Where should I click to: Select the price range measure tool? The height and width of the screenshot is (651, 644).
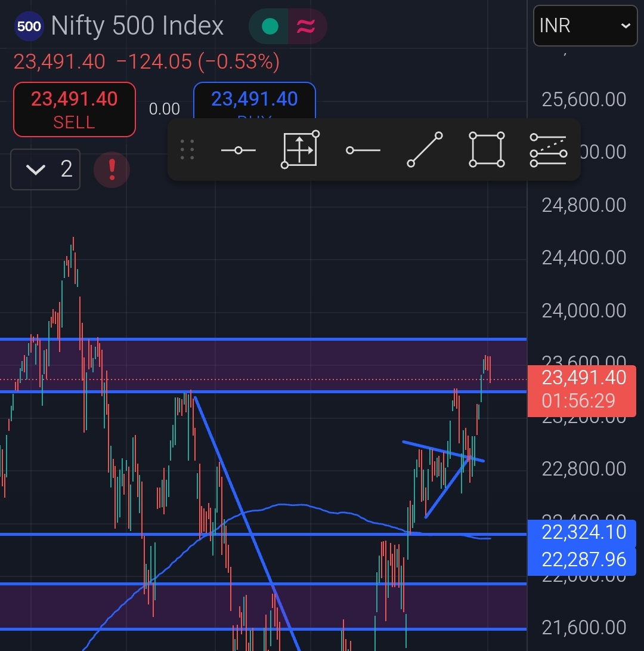300,150
